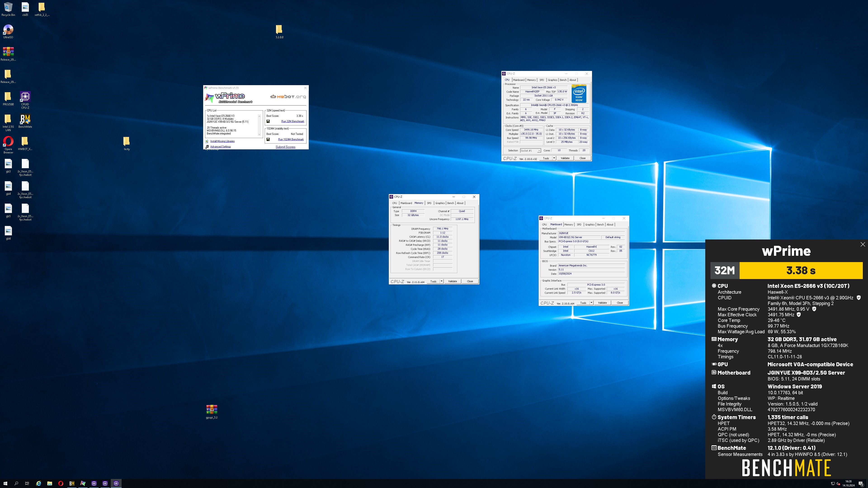868x488 pixels.
Task: Open Graphics tab in CPU-Z Mainboard window
Action: pyautogui.click(x=590, y=225)
